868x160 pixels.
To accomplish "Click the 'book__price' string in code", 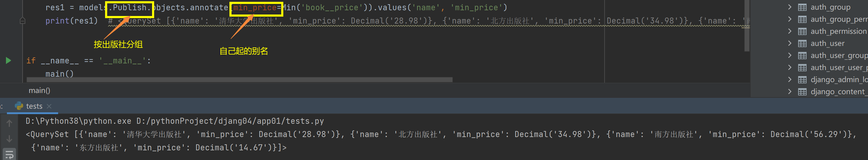I will click(331, 8).
